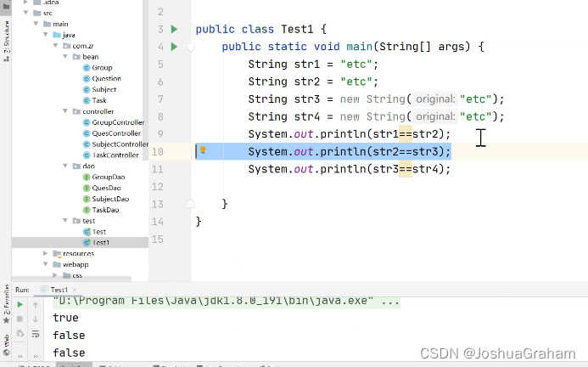Toggle soft-wrap in the Run console
588x367 pixels.
click(36, 334)
